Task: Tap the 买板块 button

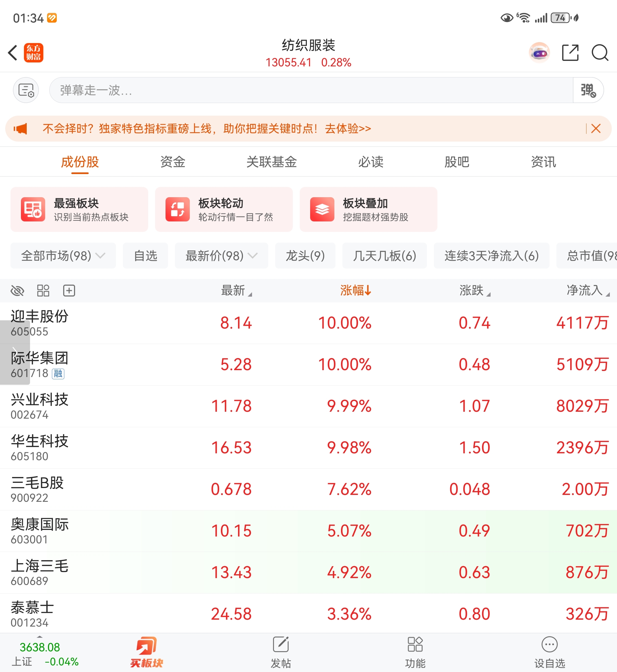Action: 147,653
